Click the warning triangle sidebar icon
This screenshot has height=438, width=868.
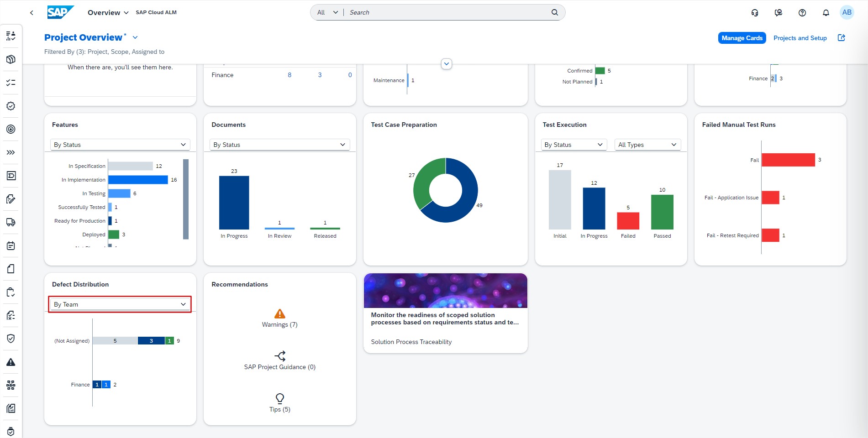click(x=11, y=362)
